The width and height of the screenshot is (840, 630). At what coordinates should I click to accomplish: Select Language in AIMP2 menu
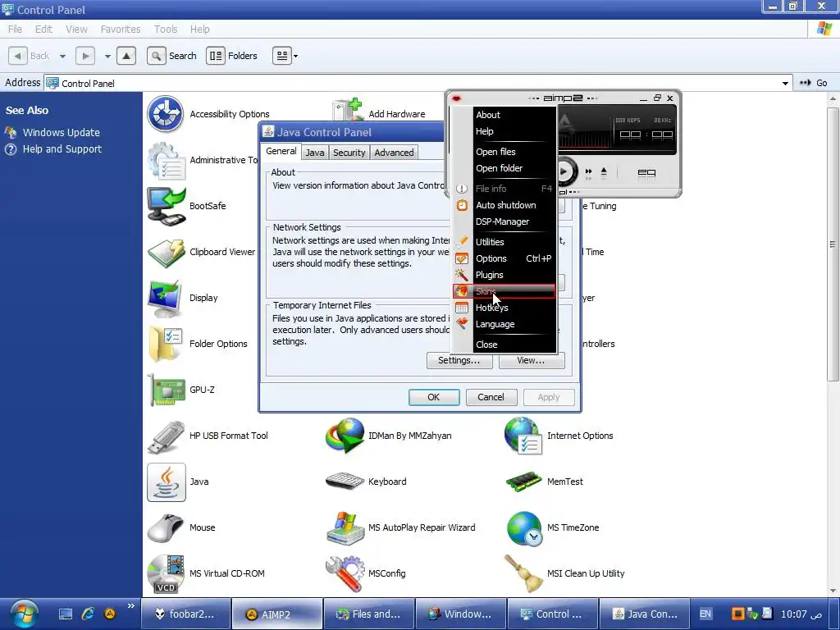[505, 324]
